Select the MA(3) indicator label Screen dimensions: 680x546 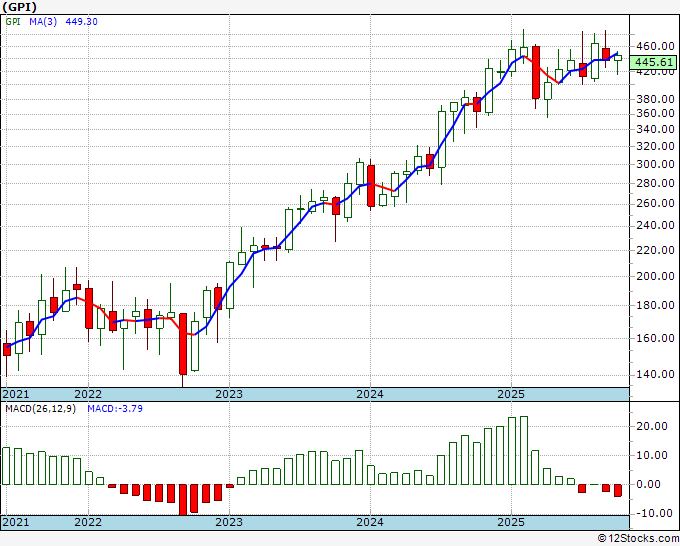(x=43, y=21)
